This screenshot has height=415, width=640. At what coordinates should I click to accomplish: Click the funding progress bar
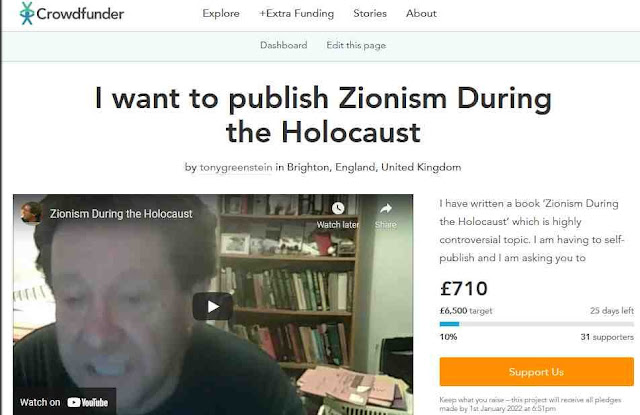(x=536, y=324)
